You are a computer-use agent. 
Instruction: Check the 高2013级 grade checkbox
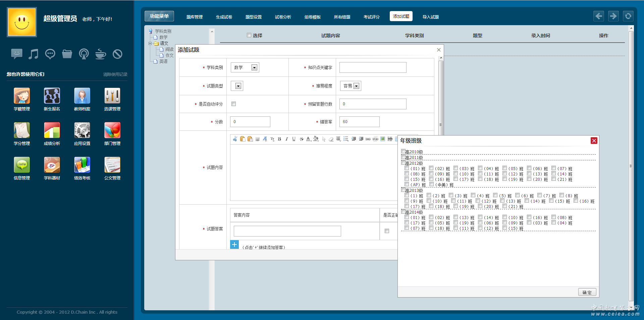(404, 190)
